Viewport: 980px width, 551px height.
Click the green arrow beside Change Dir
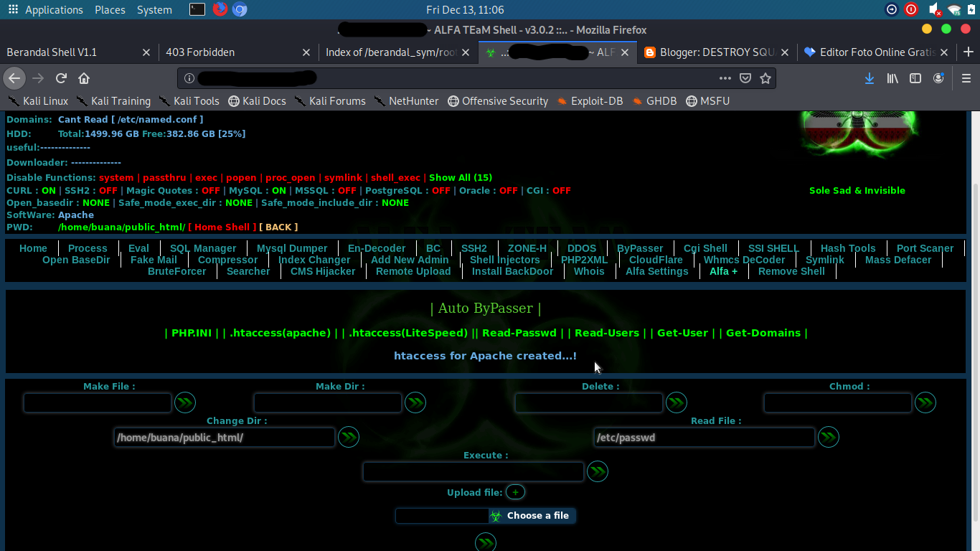coord(349,437)
